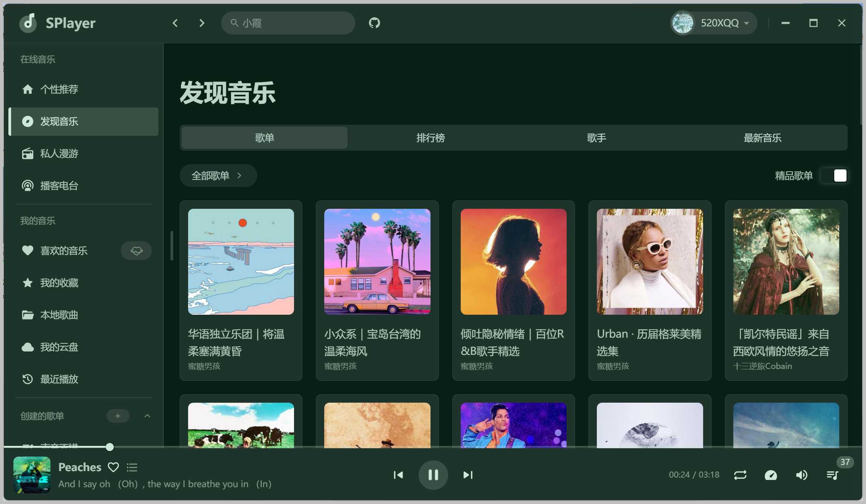Collapse the 创建的歌单 section
Screen dimensions: 866x504
click(x=147, y=416)
